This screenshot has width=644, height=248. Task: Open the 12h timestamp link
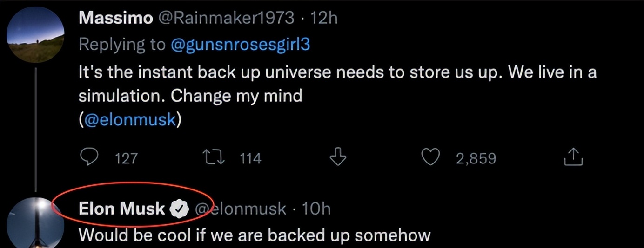coord(323,18)
